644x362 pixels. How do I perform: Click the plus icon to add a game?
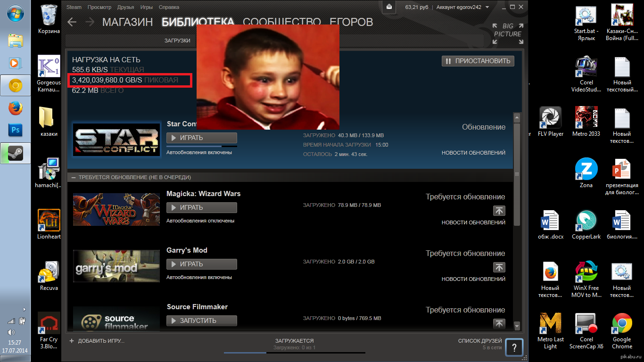(72, 341)
